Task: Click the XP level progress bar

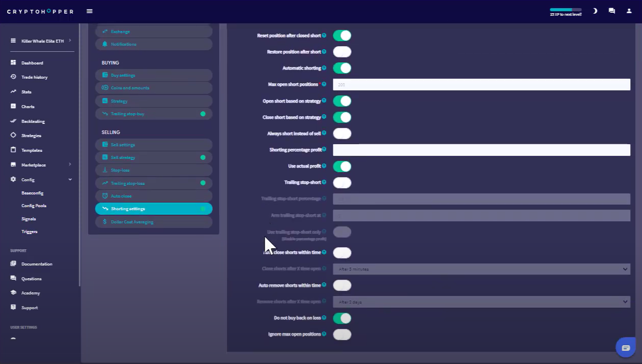Action: point(565,10)
